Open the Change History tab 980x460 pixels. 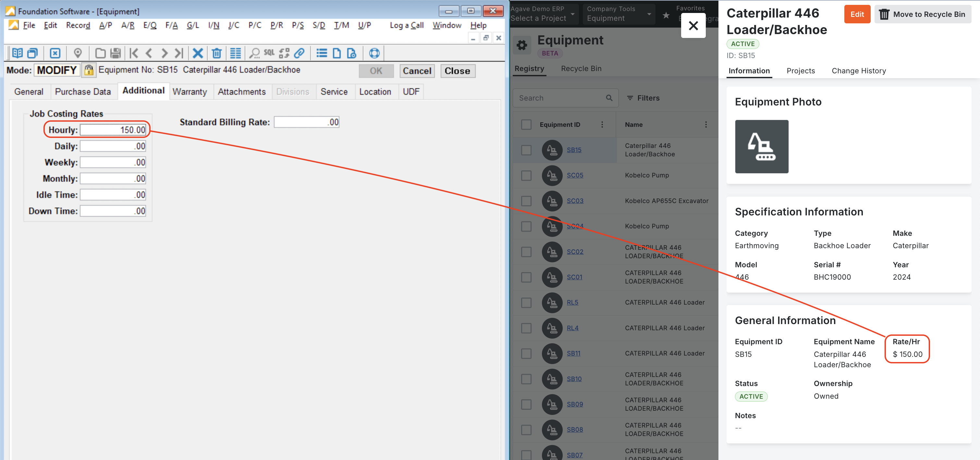point(859,71)
